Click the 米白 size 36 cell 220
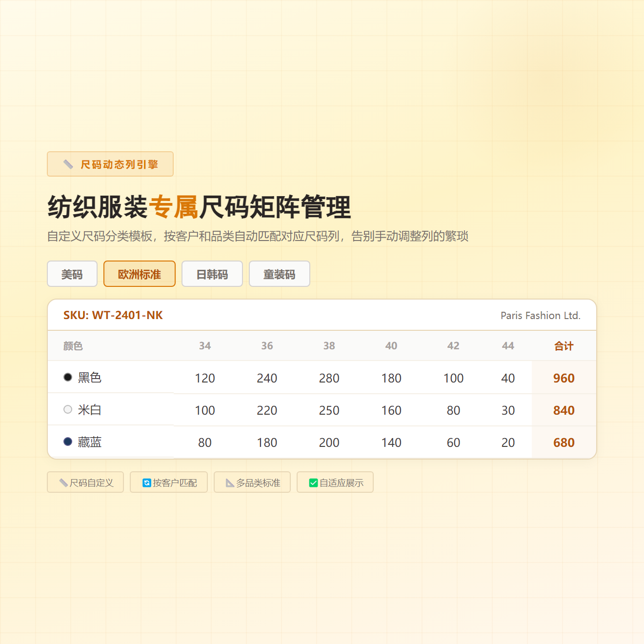This screenshot has height=644, width=644. [x=267, y=410]
